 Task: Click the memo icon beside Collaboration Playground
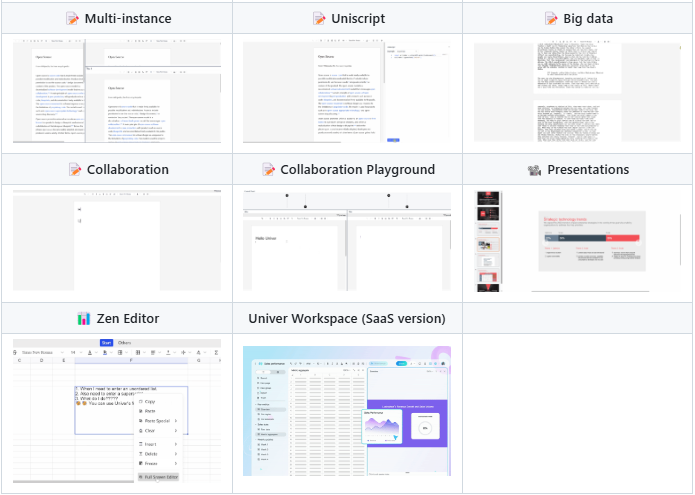(268, 169)
